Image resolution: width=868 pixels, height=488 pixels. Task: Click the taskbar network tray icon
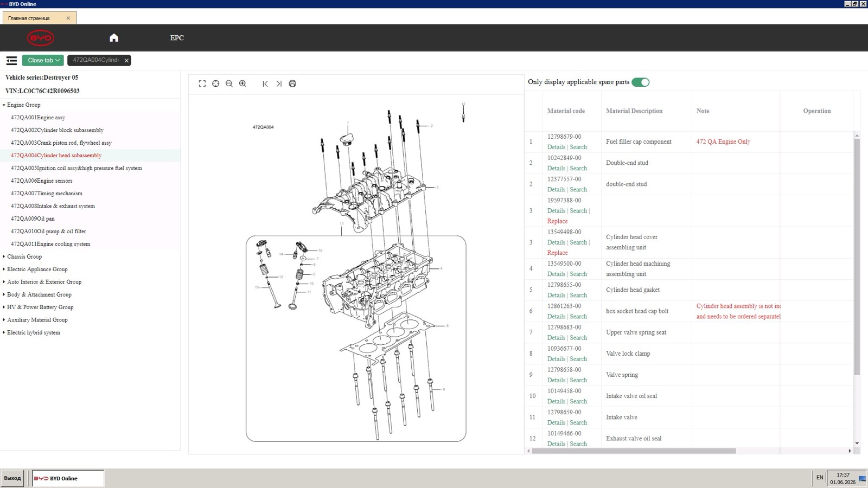(863, 478)
